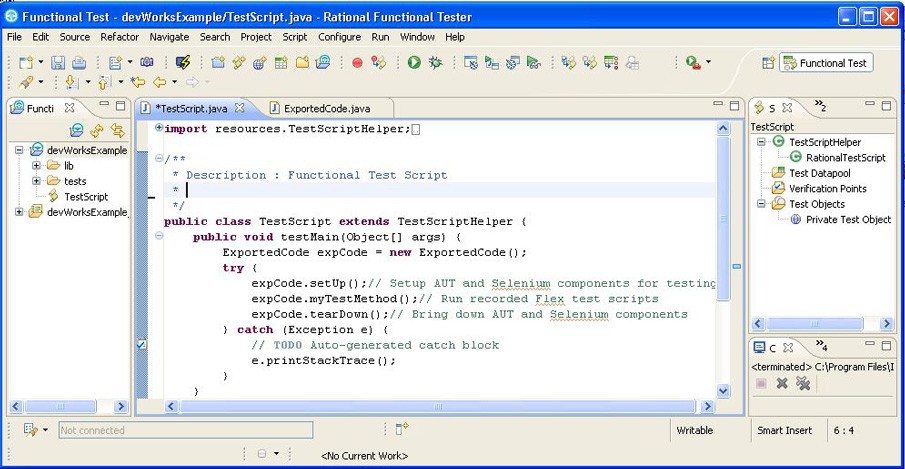Click the Open Perspective icon
The width and height of the screenshot is (905, 469).
pos(768,63)
